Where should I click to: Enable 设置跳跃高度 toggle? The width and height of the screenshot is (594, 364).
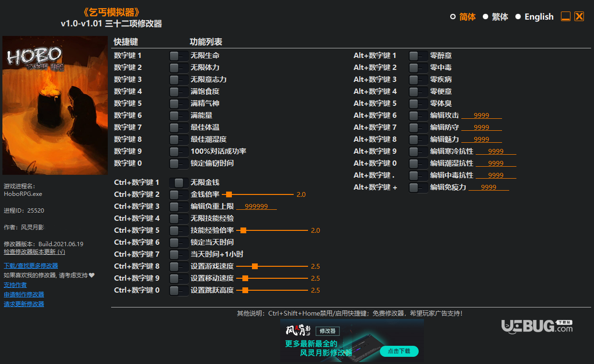click(179, 290)
